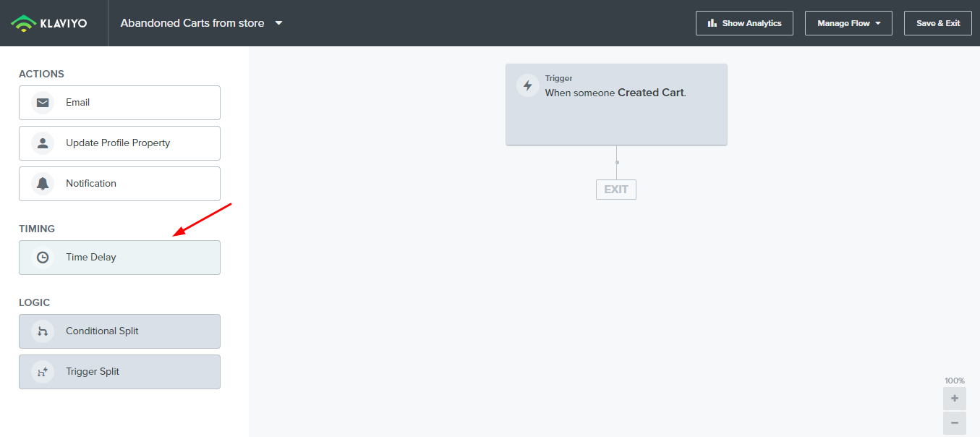
Task: Expand the Manage Flow dropdown
Action: coord(848,23)
